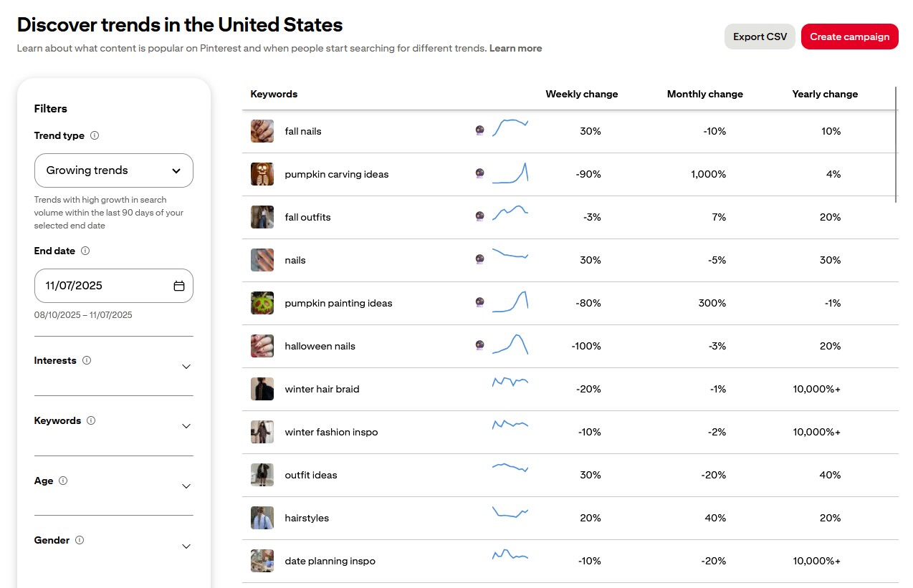Click the info icon next to the Age filter

64,481
